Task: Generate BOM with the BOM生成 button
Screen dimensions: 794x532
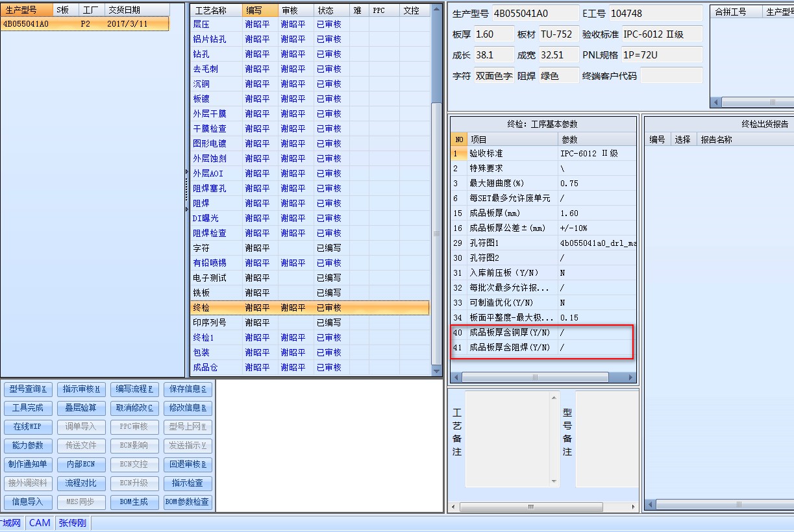Action: tap(134, 502)
